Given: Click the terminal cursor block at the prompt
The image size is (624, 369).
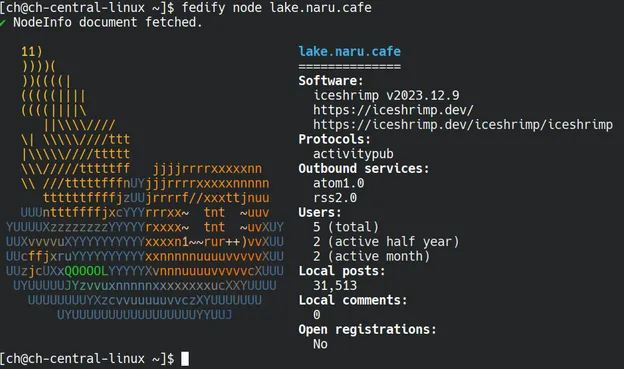Looking at the screenshot, I should (x=185, y=359).
